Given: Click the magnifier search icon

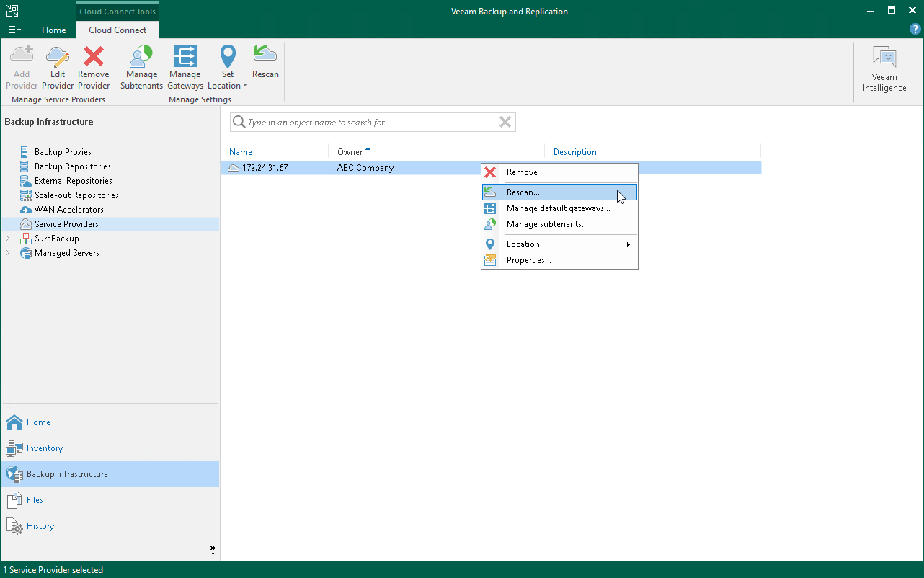Looking at the screenshot, I should coord(239,123).
